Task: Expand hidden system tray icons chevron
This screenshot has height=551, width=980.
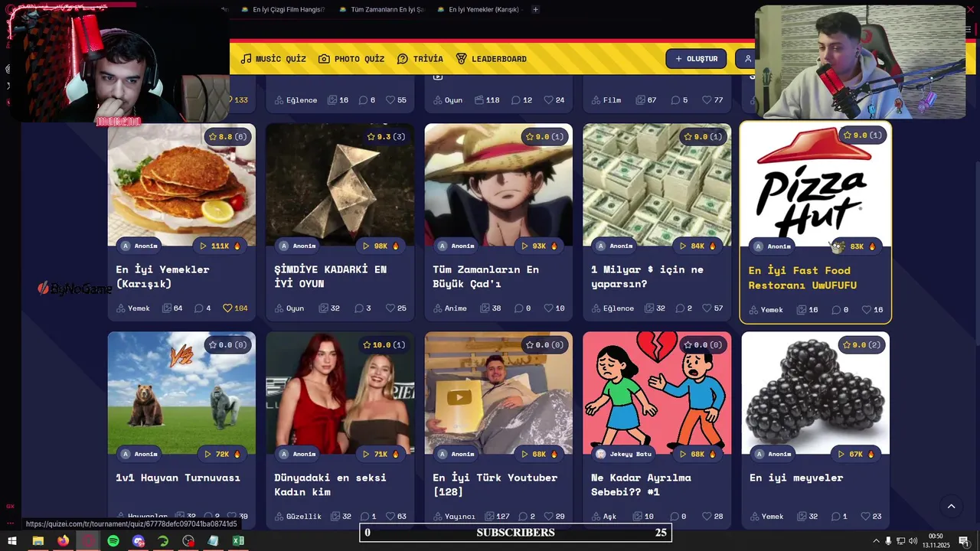Action: click(876, 541)
